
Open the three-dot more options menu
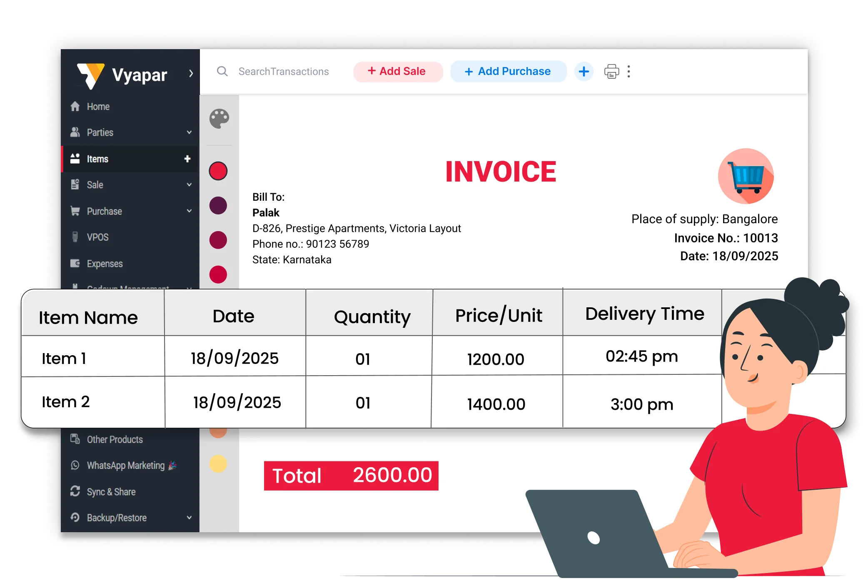point(629,72)
